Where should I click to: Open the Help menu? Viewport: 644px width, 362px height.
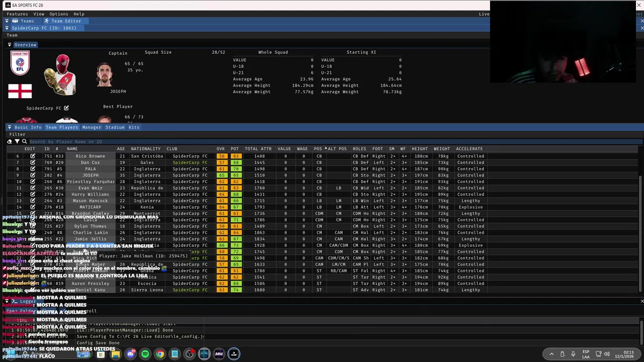pyautogui.click(x=79, y=14)
